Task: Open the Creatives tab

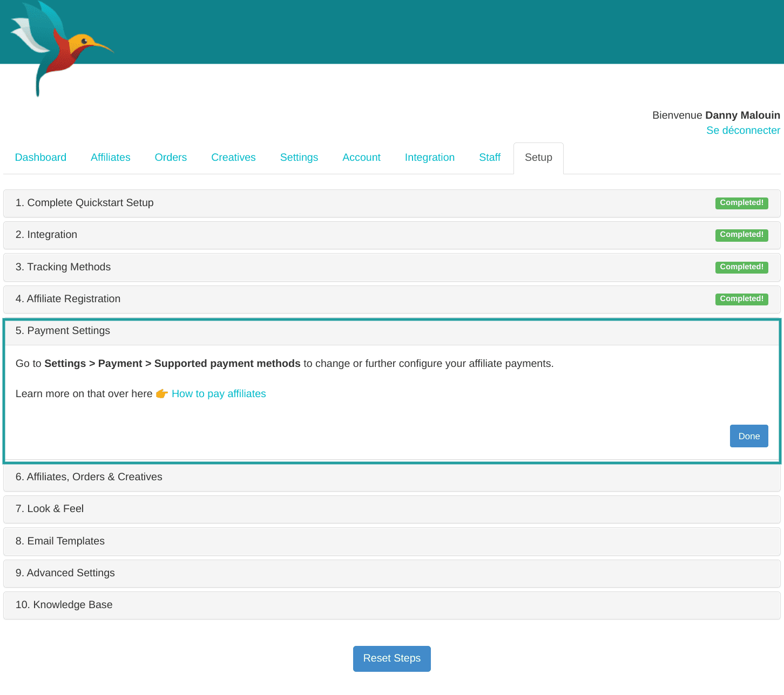Action: point(233,158)
